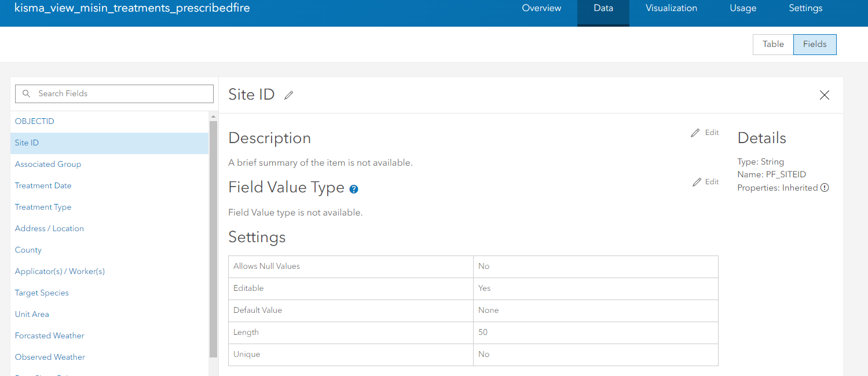
Task: Open the Settings tab
Action: tap(805, 8)
